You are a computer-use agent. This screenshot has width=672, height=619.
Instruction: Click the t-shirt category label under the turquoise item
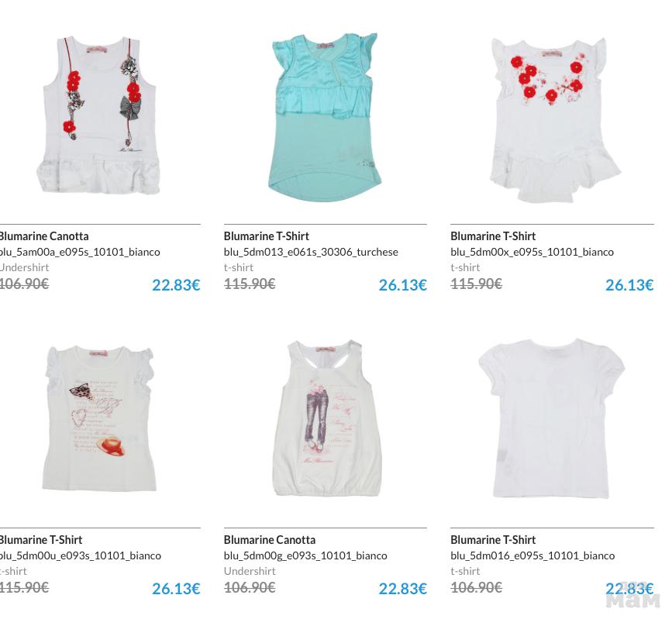click(238, 267)
